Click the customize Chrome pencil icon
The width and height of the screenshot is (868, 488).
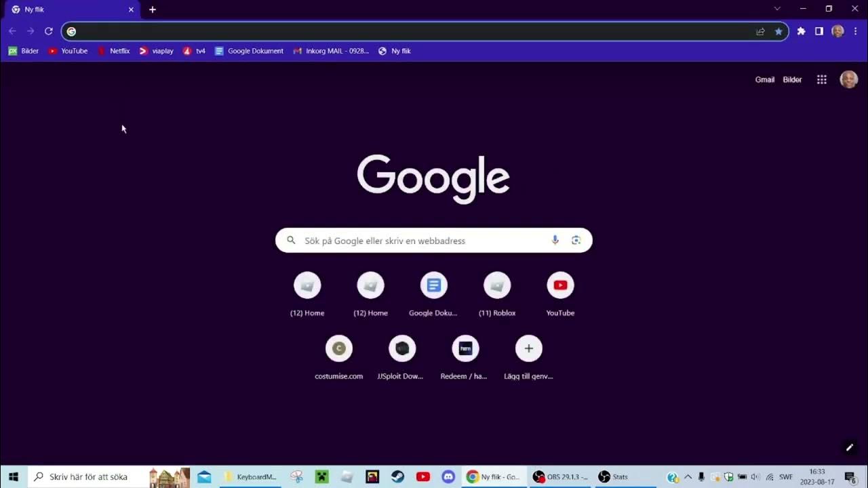tap(849, 447)
